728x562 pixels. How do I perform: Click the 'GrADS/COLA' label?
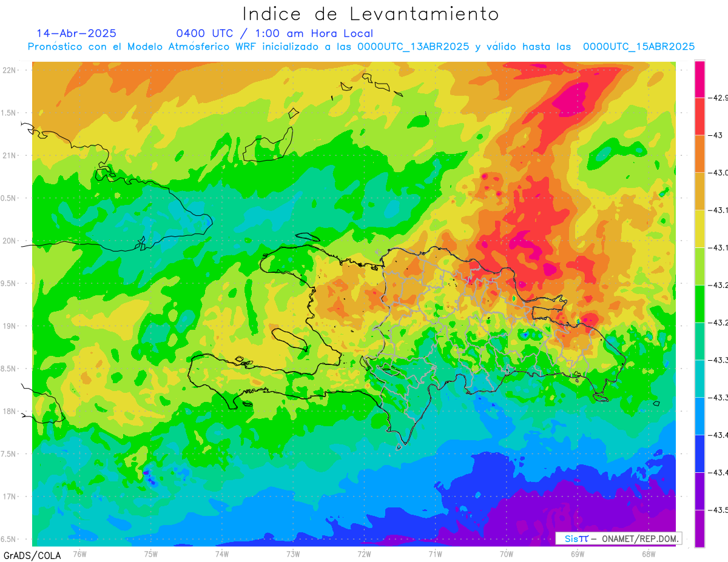32,555
